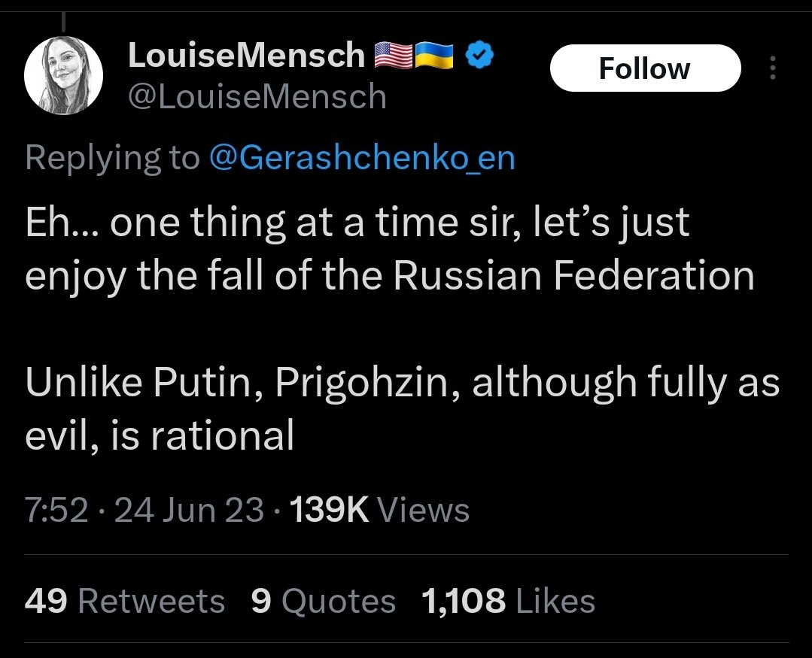Click the LouiseMensch display name
Image resolution: width=812 pixels, height=658 pixels.
tap(246, 56)
